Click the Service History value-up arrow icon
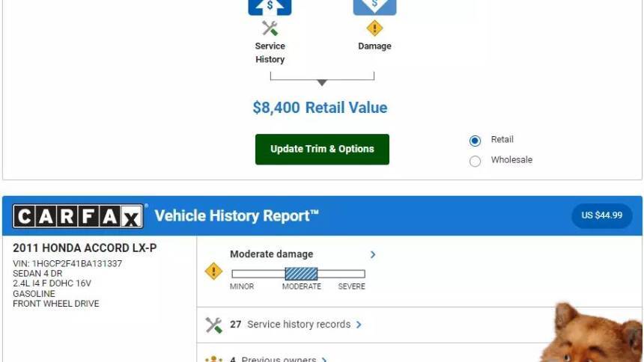 (270, 7)
